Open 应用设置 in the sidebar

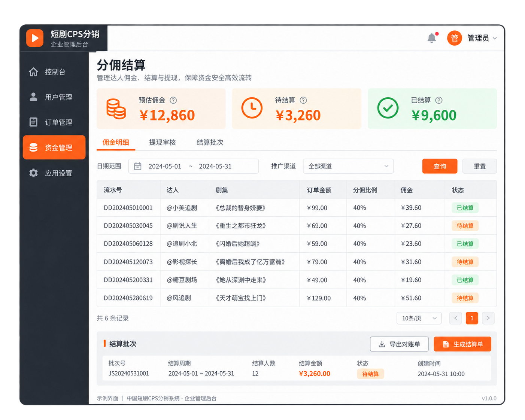point(54,173)
